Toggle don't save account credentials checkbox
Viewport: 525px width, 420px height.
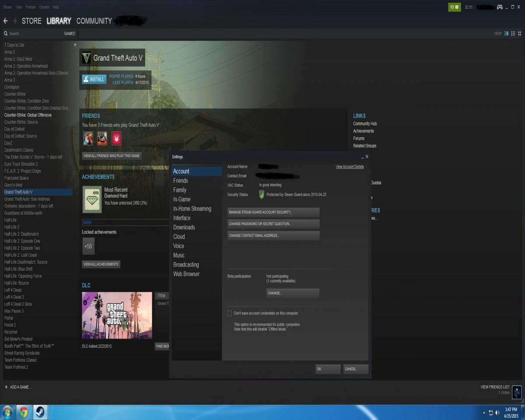(229, 313)
